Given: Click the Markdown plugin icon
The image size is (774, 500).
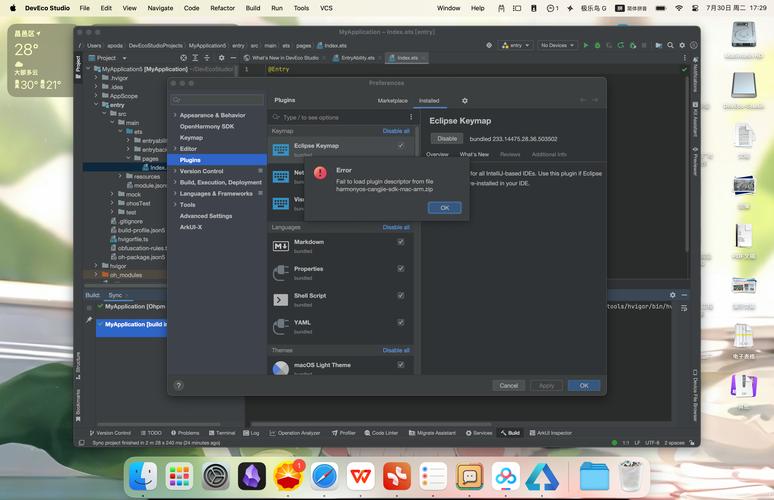Looking at the screenshot, I should point(281,245).
